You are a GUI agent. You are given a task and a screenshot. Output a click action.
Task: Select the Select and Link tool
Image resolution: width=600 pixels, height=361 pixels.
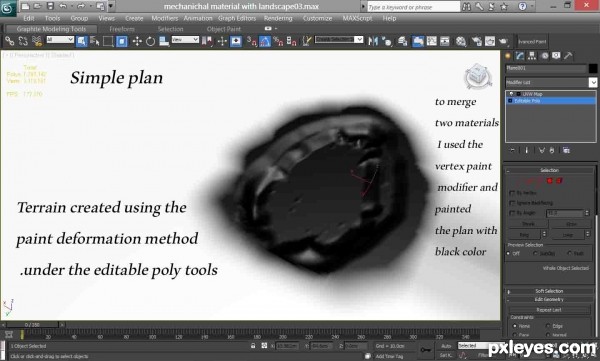click(x=10, y=41)
